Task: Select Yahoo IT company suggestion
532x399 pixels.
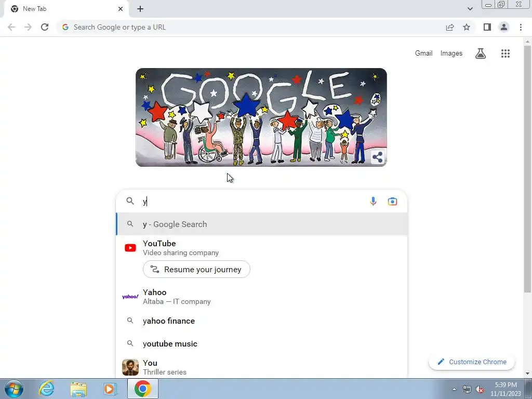Action: (262, 297)
